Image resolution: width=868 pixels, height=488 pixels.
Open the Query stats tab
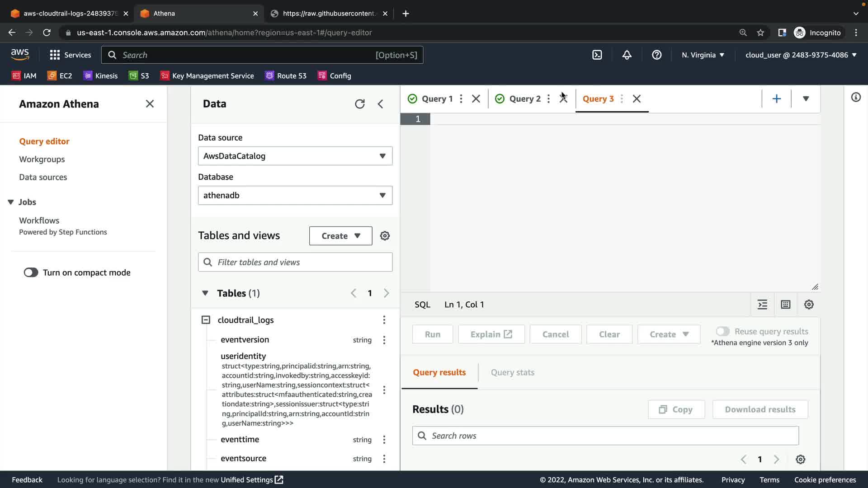(x=512, y=372)
